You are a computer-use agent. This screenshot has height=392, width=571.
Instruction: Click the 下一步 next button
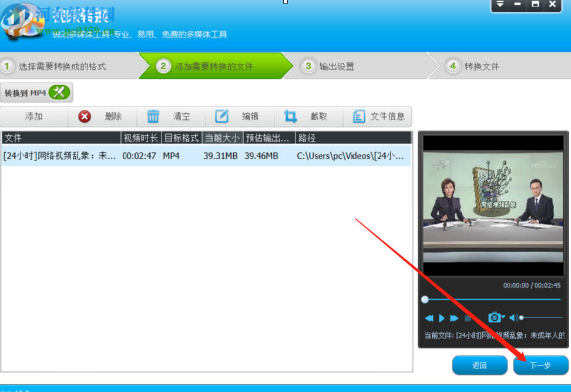pyautogui.click(x=541, y=365)
